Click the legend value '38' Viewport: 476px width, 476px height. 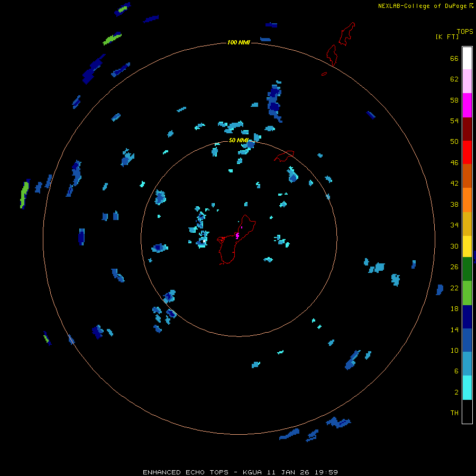[x=454, y=204]
